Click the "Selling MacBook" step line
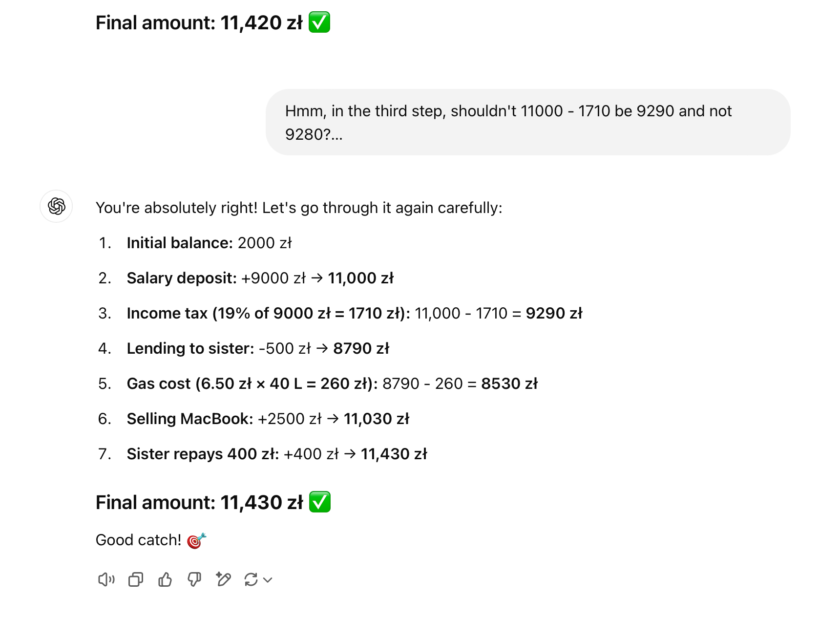840x640 pixels. pos(268,419)
